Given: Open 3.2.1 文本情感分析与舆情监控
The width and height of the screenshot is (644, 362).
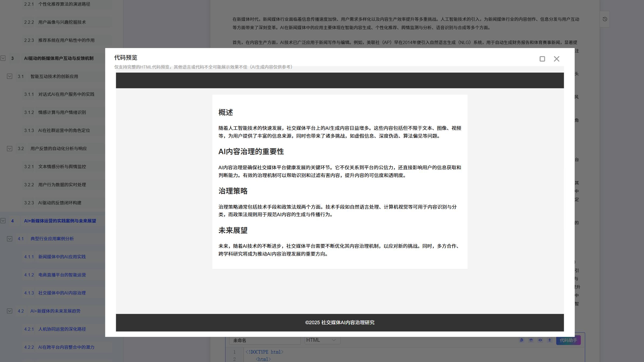Looking at the screenshot, I should 62,167.
